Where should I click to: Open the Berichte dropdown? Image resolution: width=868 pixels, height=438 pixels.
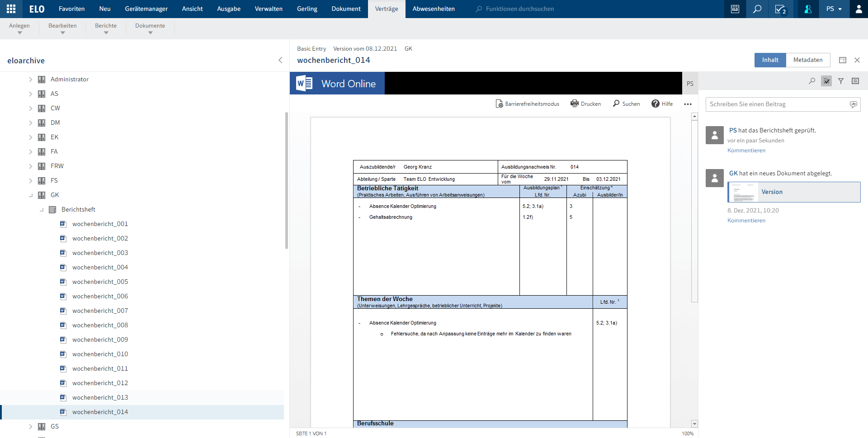point(106,28)
